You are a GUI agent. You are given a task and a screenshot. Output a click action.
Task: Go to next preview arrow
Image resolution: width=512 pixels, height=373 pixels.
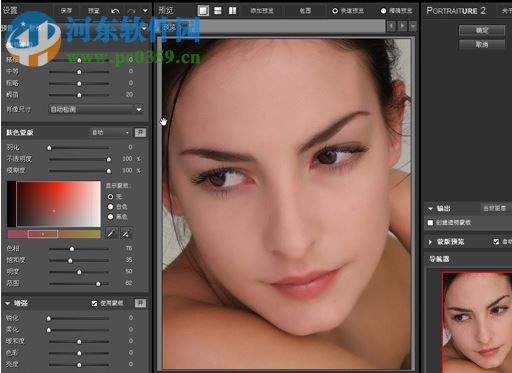click(403, 26)
